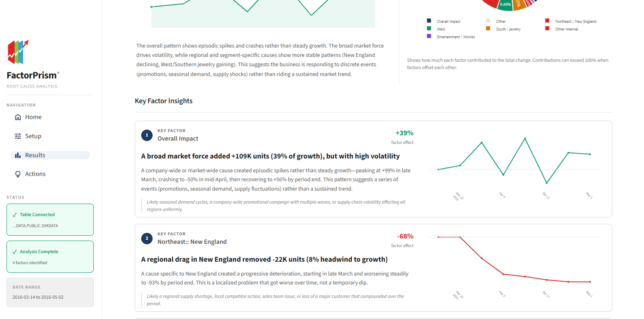Open Actions via the lightbulb icon

click(x=18, y=174)
